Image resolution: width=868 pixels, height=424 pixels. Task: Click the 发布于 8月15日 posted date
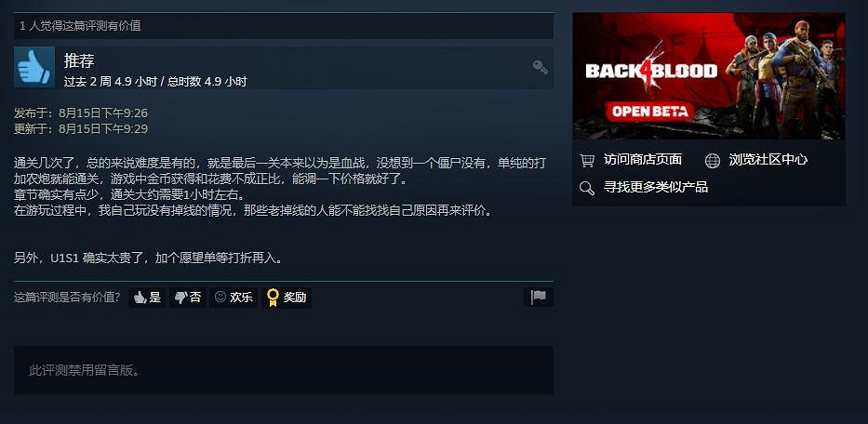(x=81, y=113)
